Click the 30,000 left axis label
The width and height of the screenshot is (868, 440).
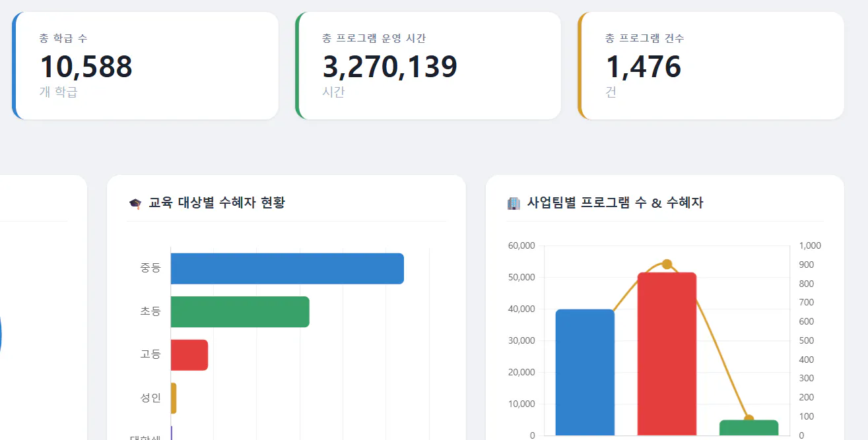(x=521, y=340)
